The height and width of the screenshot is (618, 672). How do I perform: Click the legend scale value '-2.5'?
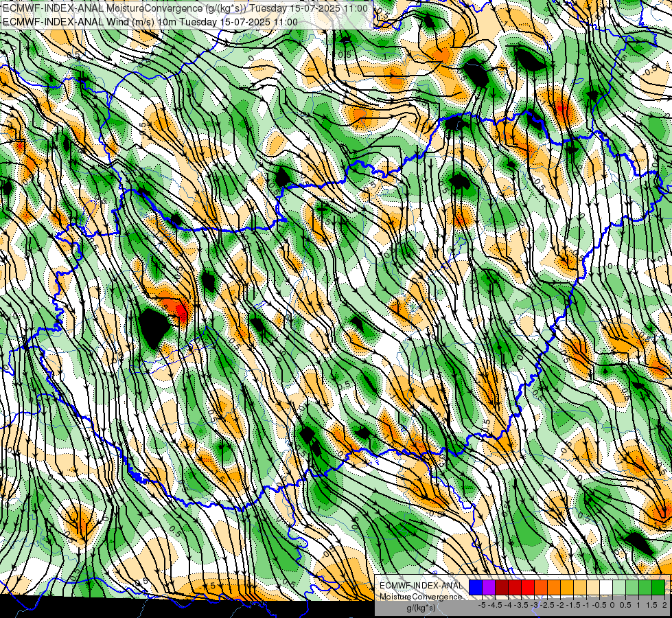(x=547, y=605)
